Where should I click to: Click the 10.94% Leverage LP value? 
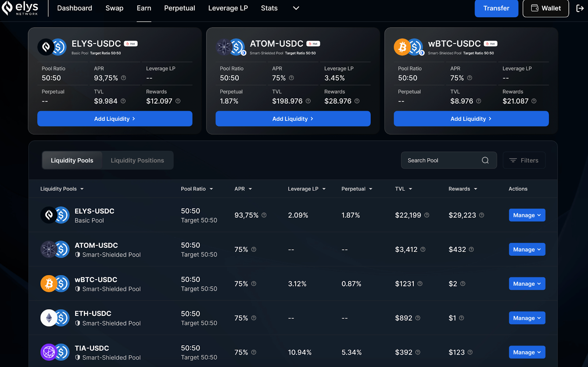300,352
